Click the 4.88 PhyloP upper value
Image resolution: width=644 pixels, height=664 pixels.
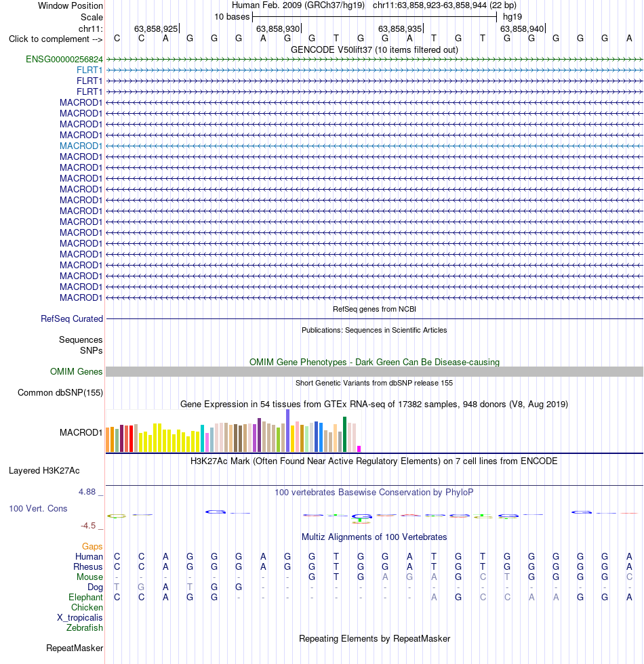87,492
